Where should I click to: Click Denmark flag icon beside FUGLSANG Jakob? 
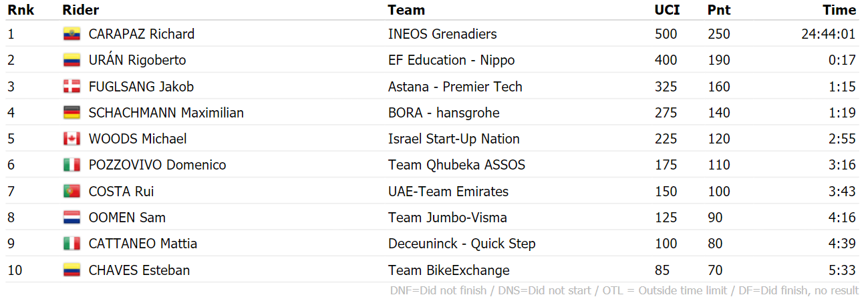pyautogui.click(x=71, y=86)
